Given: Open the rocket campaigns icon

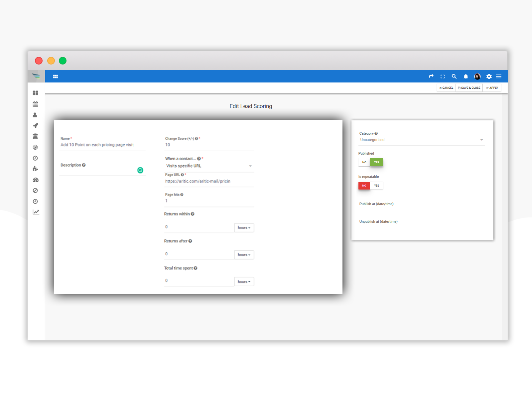Looking at the screenshot, I should (x=36, y=126).
